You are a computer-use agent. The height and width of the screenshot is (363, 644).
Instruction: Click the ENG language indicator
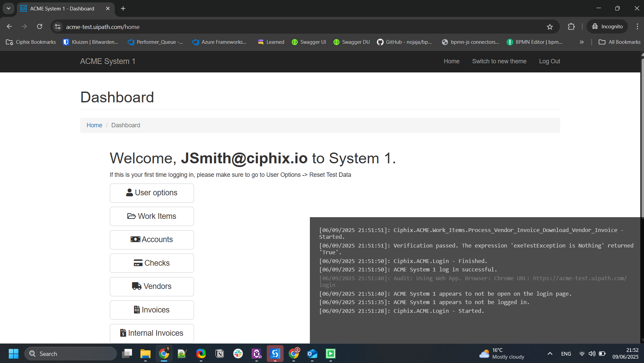566,354
